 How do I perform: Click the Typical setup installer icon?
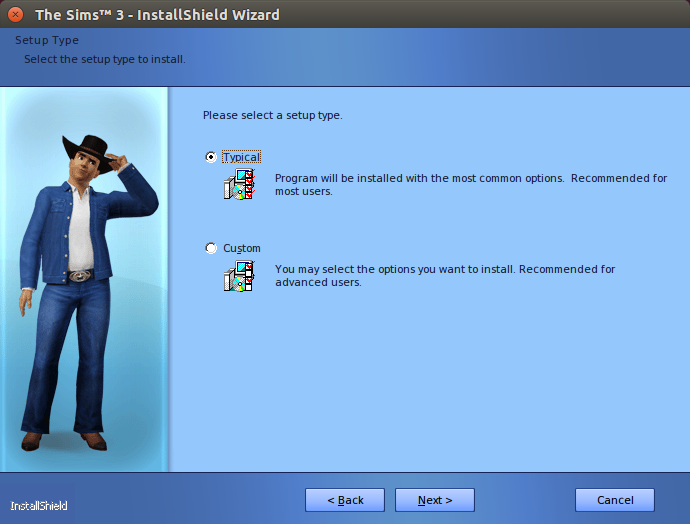tap(239, 184)
